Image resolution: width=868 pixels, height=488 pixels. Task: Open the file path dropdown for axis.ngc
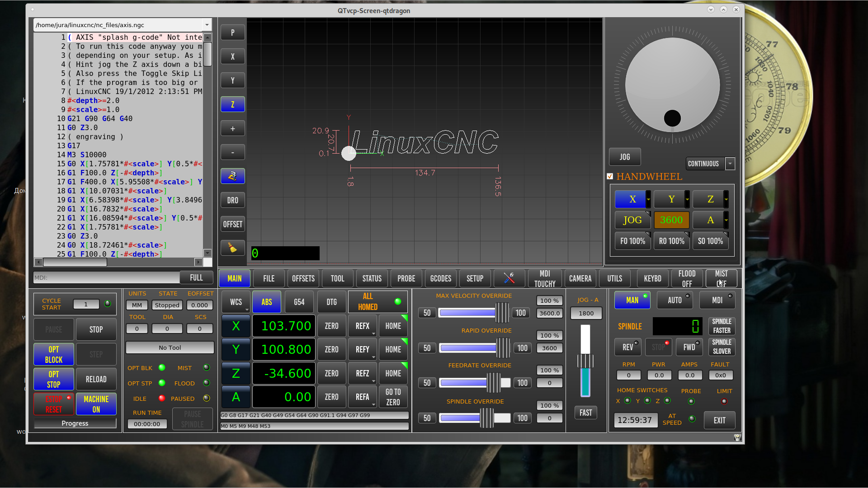207,25
